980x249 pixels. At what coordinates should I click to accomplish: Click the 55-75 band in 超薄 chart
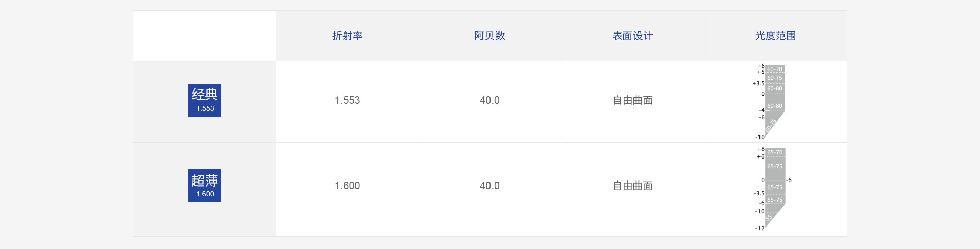click(x=775, y=200)
